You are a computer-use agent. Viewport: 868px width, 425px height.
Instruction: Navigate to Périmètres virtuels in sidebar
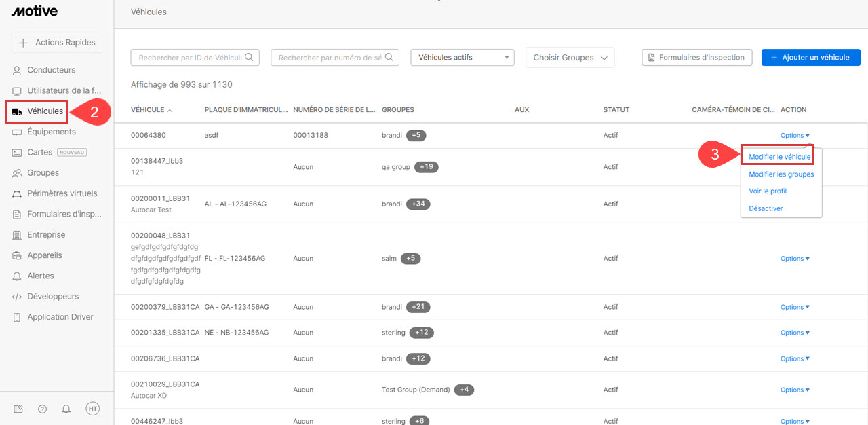coord(62,193)
